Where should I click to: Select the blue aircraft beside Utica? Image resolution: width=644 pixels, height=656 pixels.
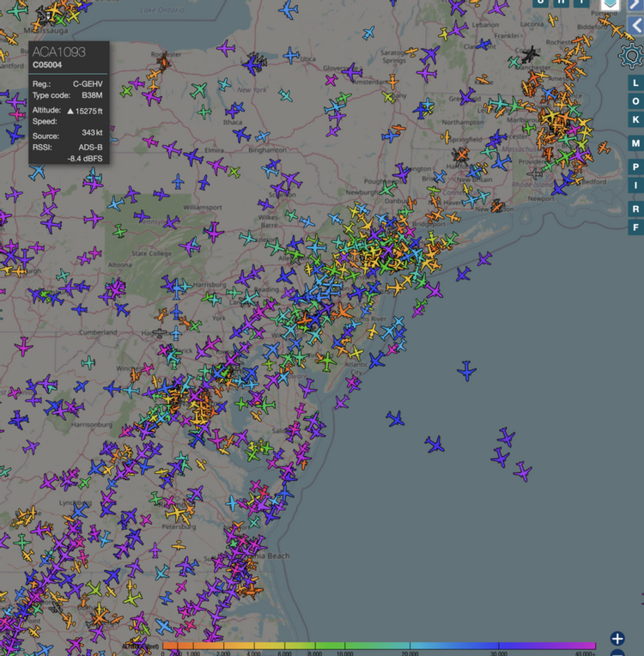click(291, 55)
